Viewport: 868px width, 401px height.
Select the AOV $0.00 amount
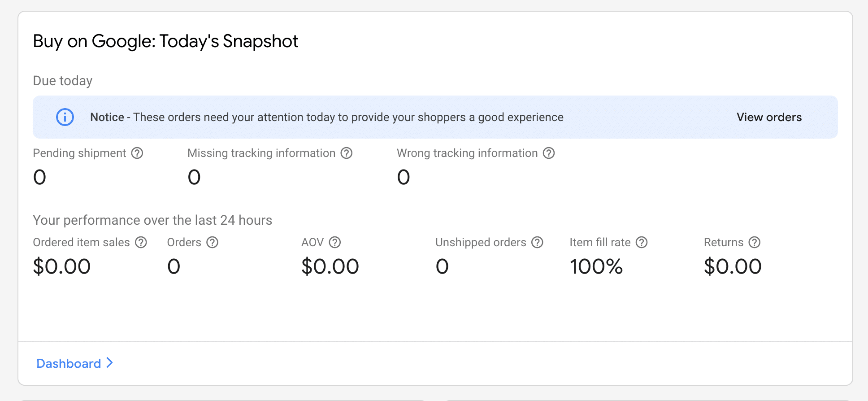point(330,266)
